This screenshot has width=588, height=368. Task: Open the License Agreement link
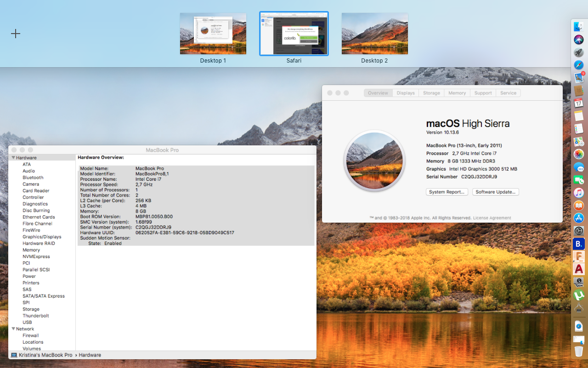[492, 218]
